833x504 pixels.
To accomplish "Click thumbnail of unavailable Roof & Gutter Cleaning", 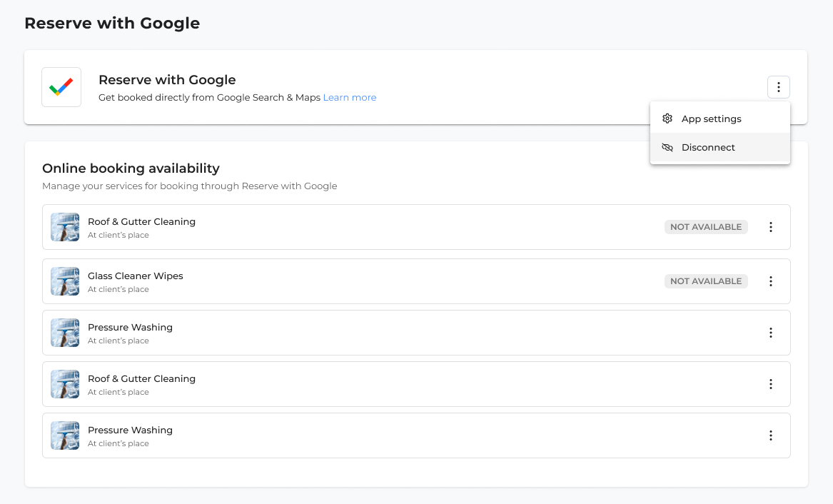I will pos(65,227).
